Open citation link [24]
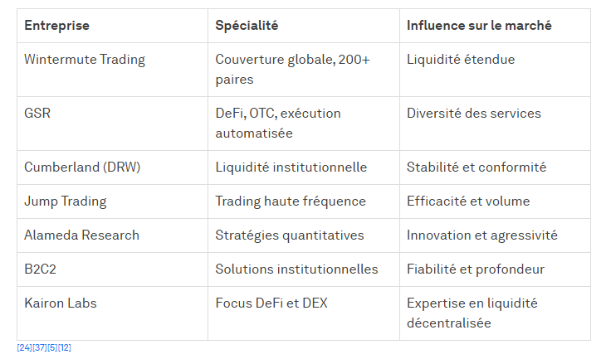606x364 pixels. click(24, 347)
